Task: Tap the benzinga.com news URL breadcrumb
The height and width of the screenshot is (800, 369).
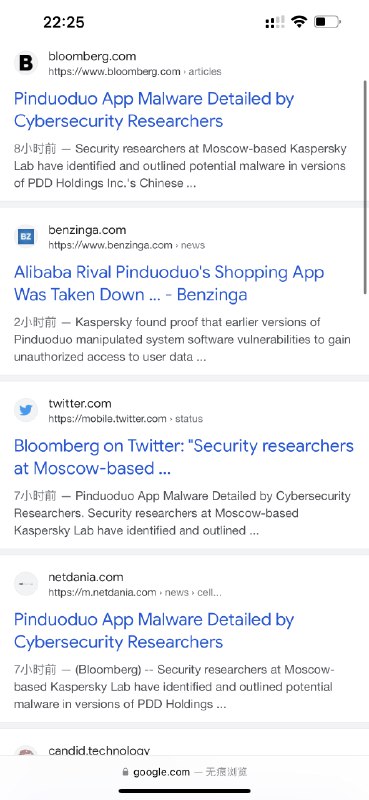Action: tap(127, 245)
